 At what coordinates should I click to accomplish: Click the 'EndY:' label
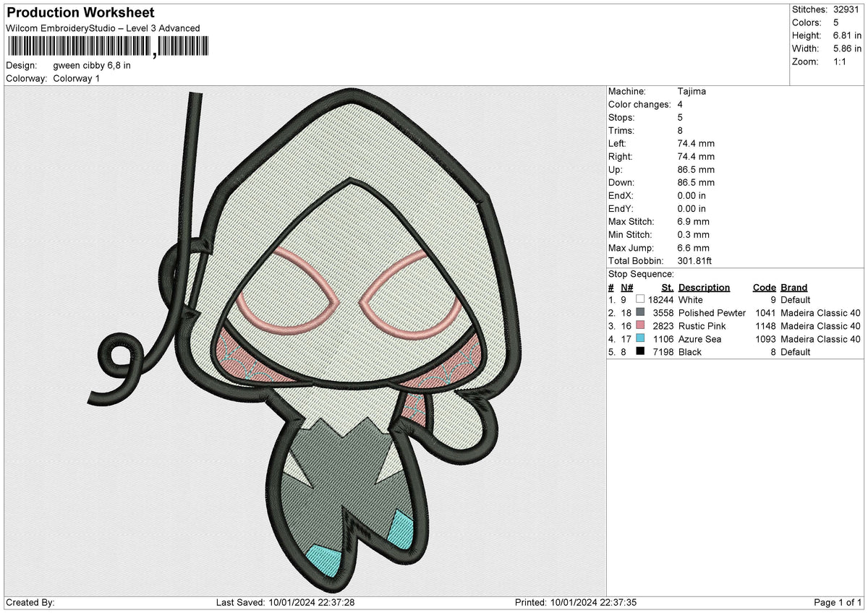pos(621,209)
